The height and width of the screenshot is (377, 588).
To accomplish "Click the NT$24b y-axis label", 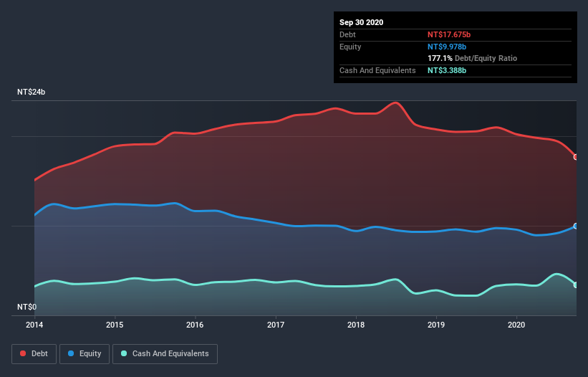I will [31, 92].
